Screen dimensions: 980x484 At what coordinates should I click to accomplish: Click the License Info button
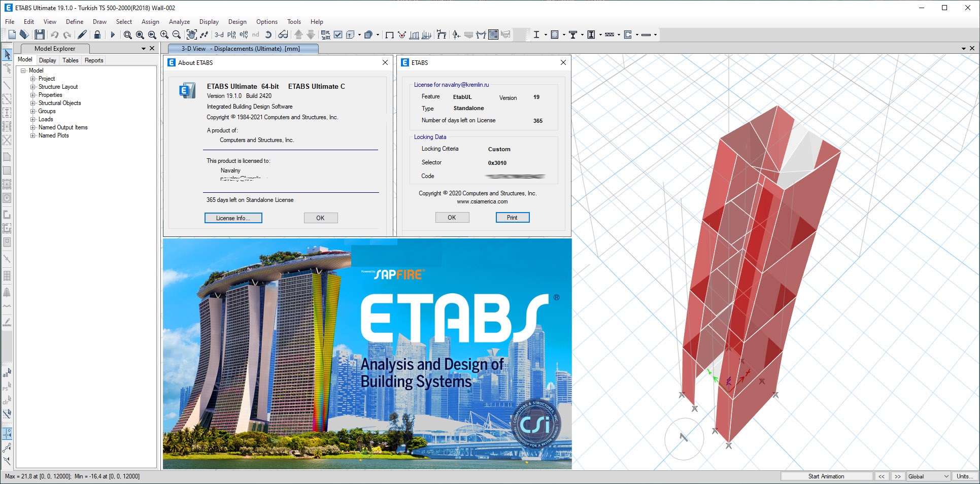point(233,218)
